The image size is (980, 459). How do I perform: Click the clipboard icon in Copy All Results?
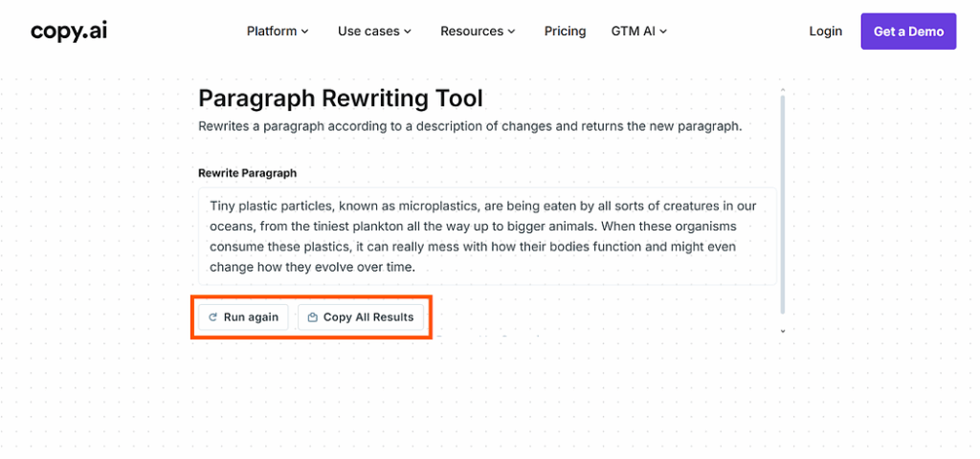(x=313, y=317)
